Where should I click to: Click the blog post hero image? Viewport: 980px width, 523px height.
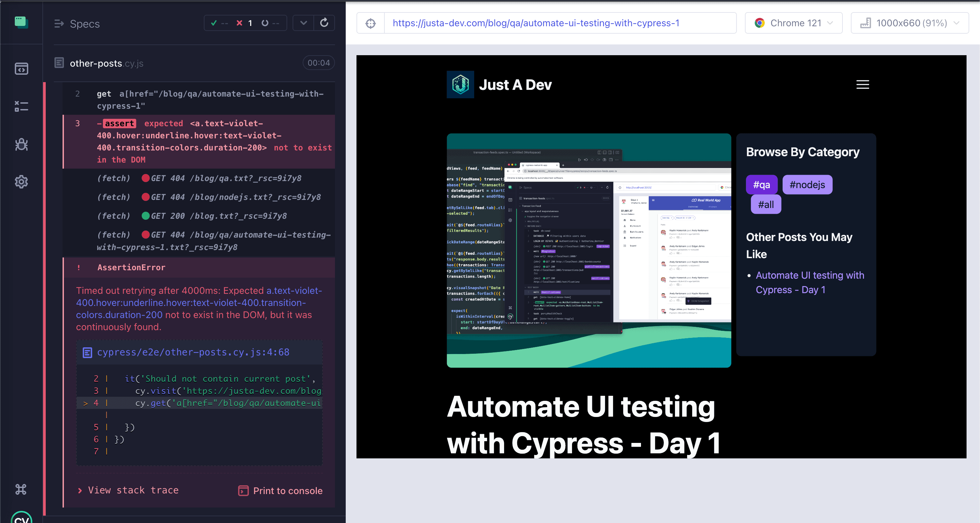tap(589, 250)
